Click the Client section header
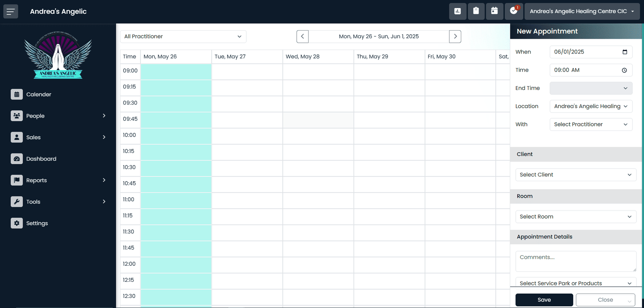 point(576,154)
